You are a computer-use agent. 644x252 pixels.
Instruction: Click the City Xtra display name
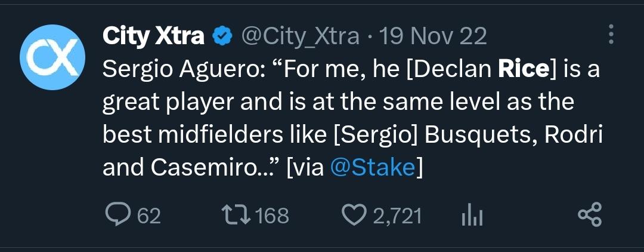(154, 37)
